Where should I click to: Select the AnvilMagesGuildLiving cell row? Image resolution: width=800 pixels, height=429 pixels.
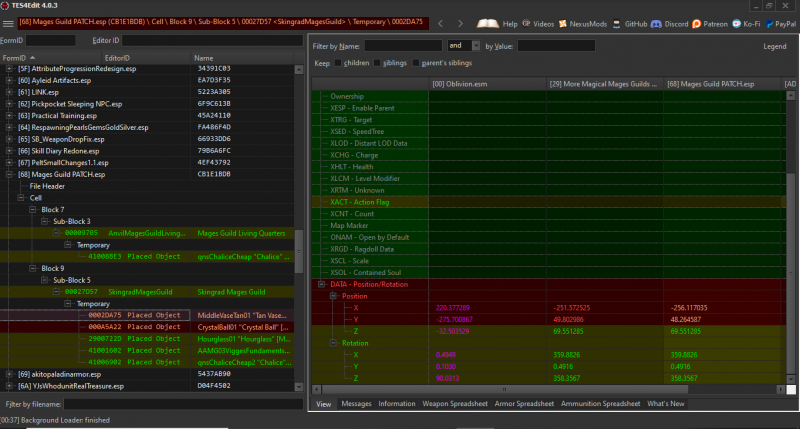146,233
